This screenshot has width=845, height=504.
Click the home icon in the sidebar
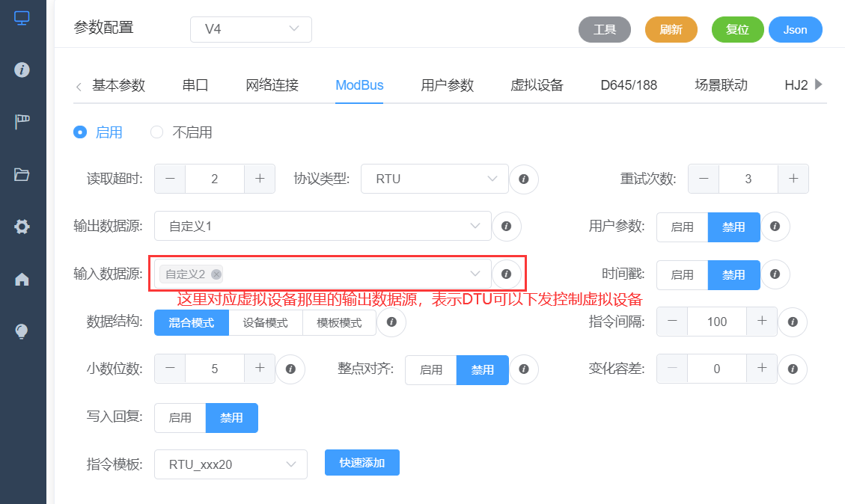pyautogui.click(x=22, y=277)
